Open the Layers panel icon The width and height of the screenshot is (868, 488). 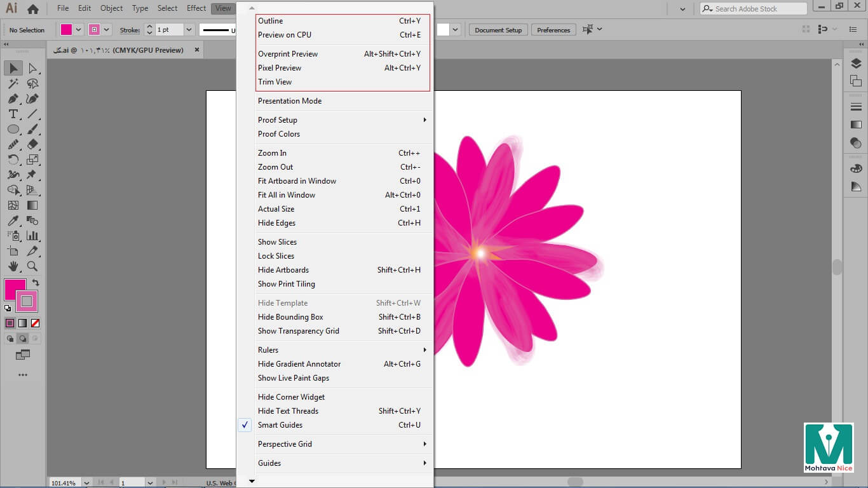click(x=856, y=64)
